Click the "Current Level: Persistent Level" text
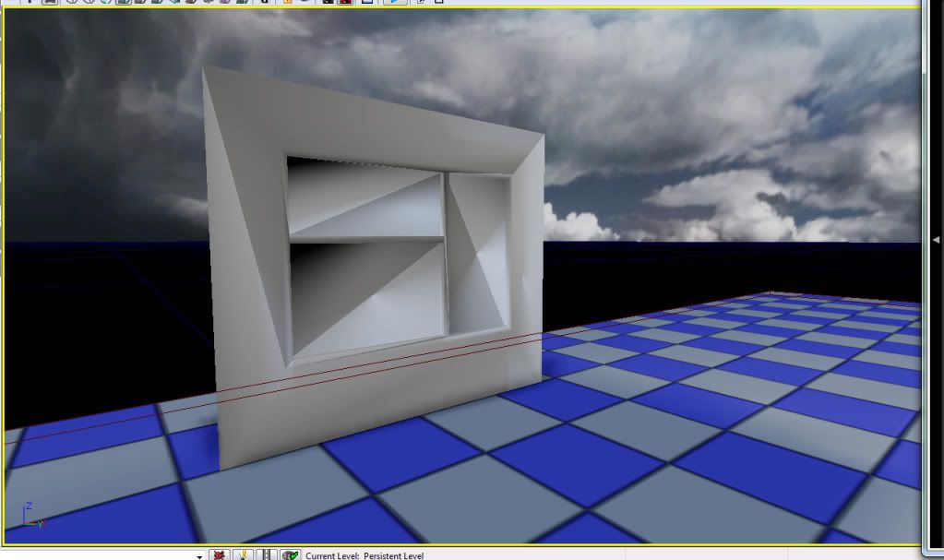Viewport: 944px width, 560px height. pos(364,555)
